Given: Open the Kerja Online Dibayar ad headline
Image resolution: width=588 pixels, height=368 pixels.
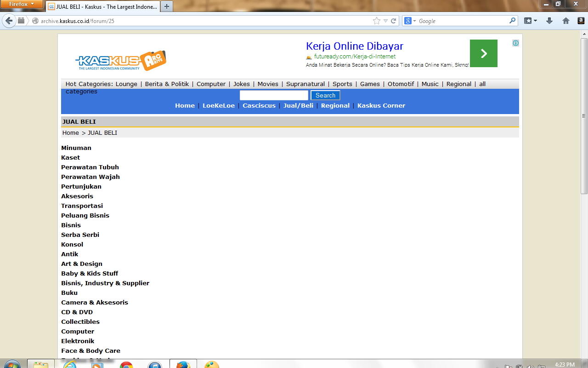Looking at the screenshot, I should [x=355, y=46].
